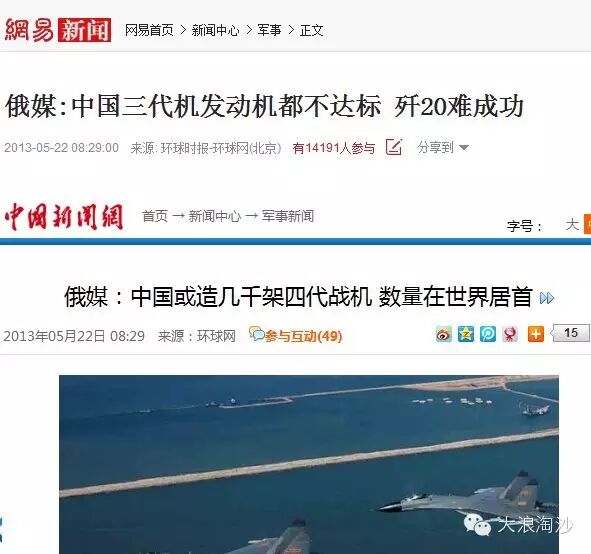This screenshot has height=554, width=591.
Task: Click the red 新闻 logo badge
Action: [x=84, y=29]
